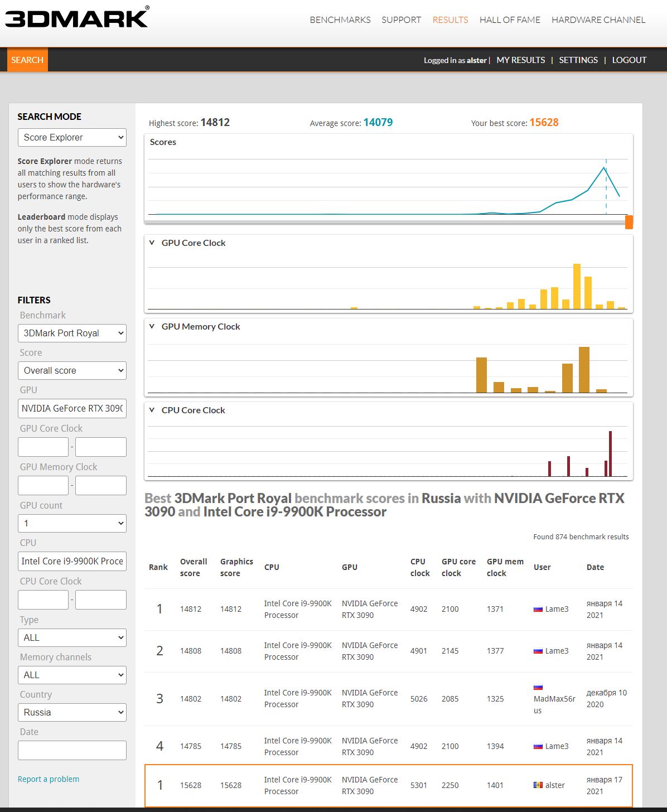Open the GPU count dropdown
The image size is (667, 812).
tap(72, 523)
